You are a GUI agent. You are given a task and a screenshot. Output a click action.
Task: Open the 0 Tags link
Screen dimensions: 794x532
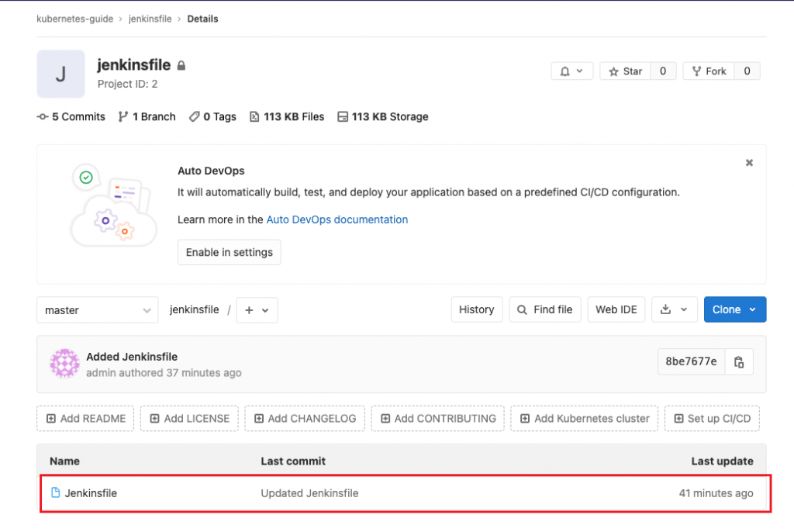pyautogui.click(x=212, y=117)
